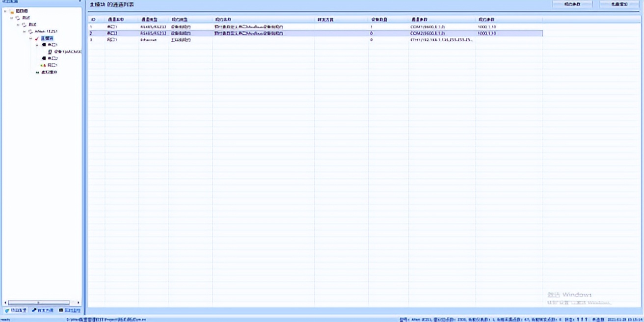The image size is (644, 322).
Task: Click the virtual device icon at tree bottom
Action: [x=37, y=72]
